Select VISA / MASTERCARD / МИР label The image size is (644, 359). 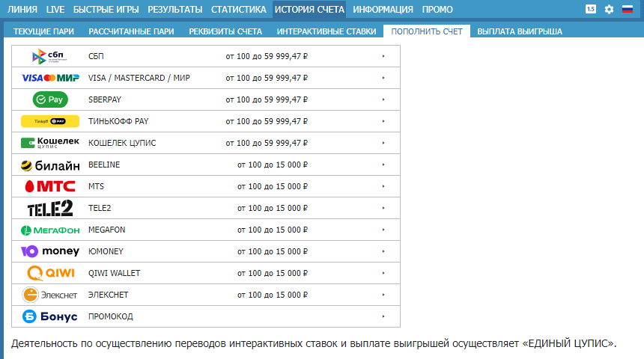point(139,78)
